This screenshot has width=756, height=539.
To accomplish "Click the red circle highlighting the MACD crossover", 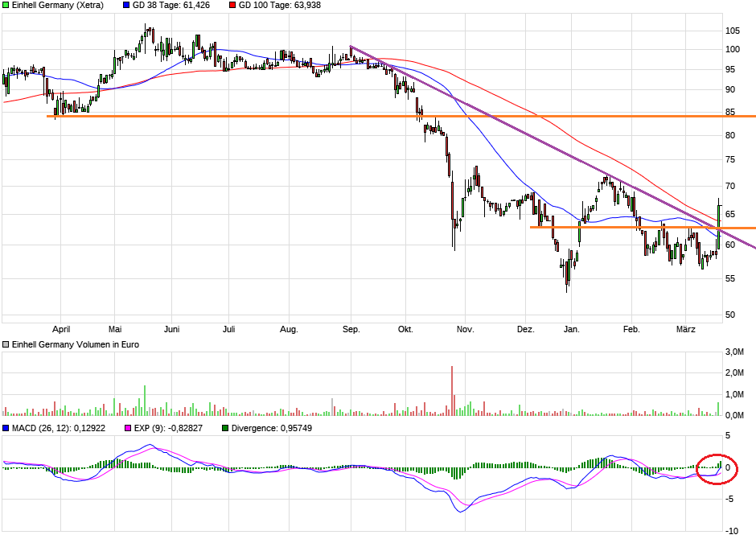I will [x=716, y=468].
